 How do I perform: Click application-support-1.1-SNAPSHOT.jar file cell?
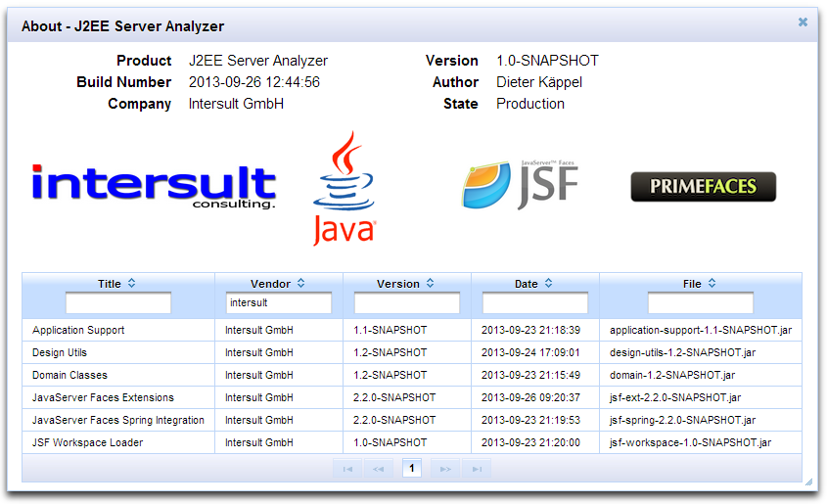(x=701, y=330)
